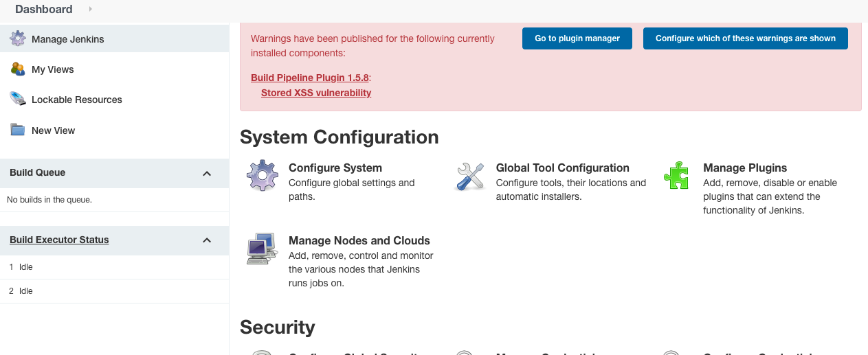
Task: Click the green Manage Plugins puzzle icon
Action: (x=676, y=176)
